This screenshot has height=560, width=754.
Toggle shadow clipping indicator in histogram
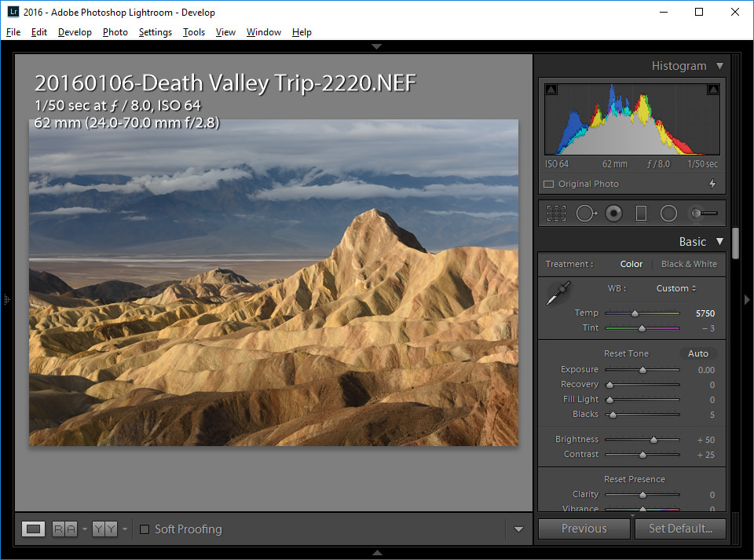click(551, 90)
